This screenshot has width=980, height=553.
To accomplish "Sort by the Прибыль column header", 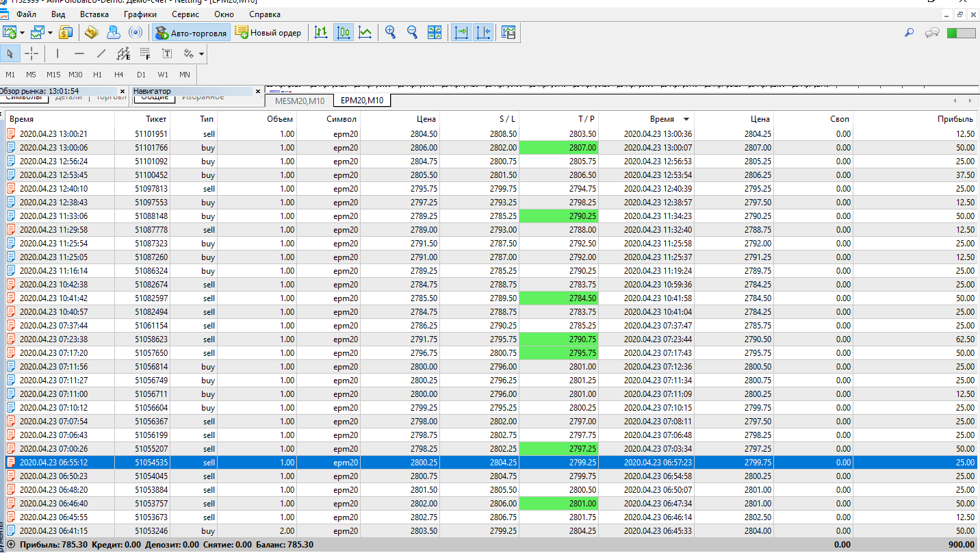I will pos(955,118).
